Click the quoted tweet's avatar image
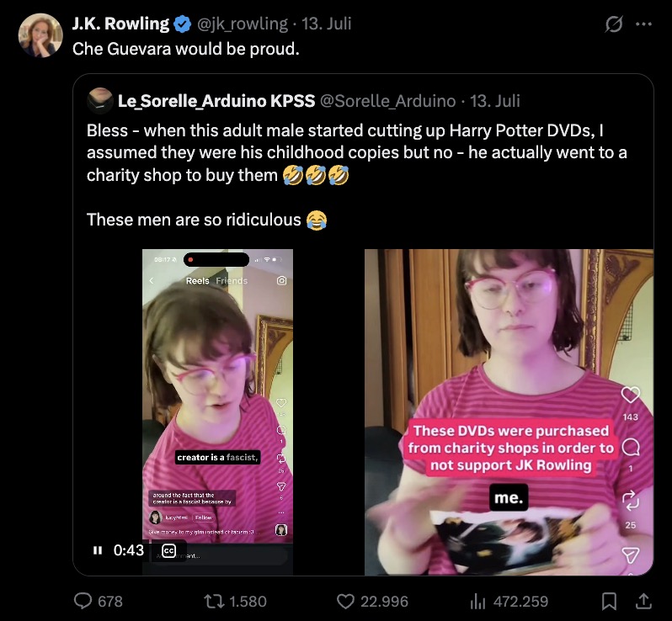This screenshot has height=621, width=672. coord(100,101)
